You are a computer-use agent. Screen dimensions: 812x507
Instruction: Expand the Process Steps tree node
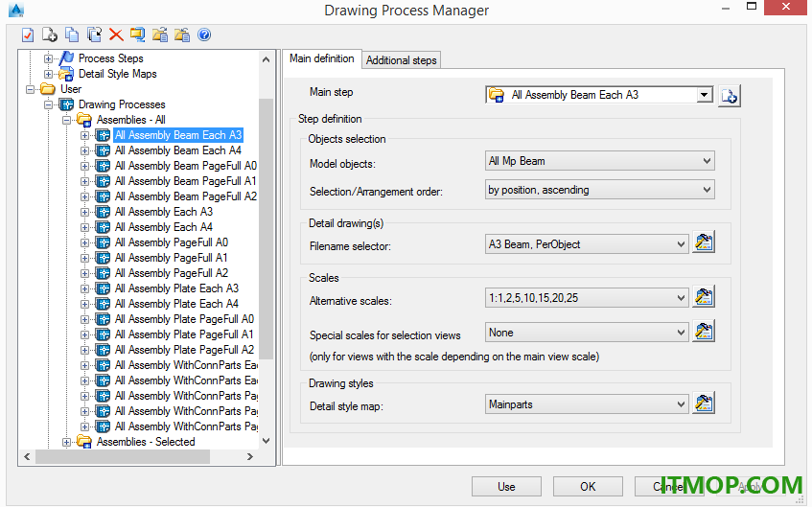pos(48,58)
